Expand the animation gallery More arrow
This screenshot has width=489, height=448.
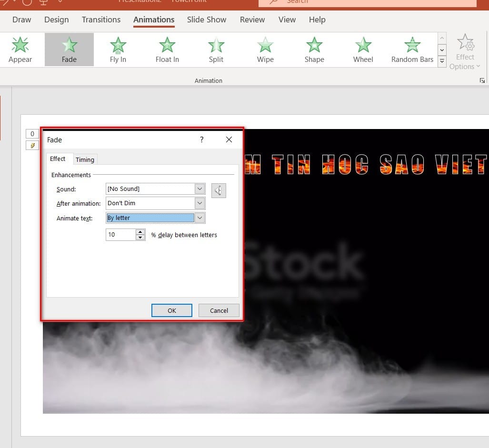[442, 61]
